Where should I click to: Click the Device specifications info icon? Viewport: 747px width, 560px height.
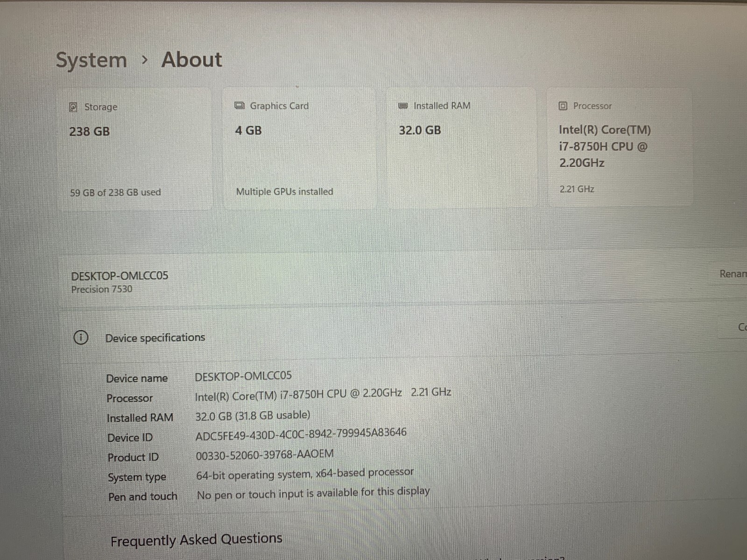(81, 337)
